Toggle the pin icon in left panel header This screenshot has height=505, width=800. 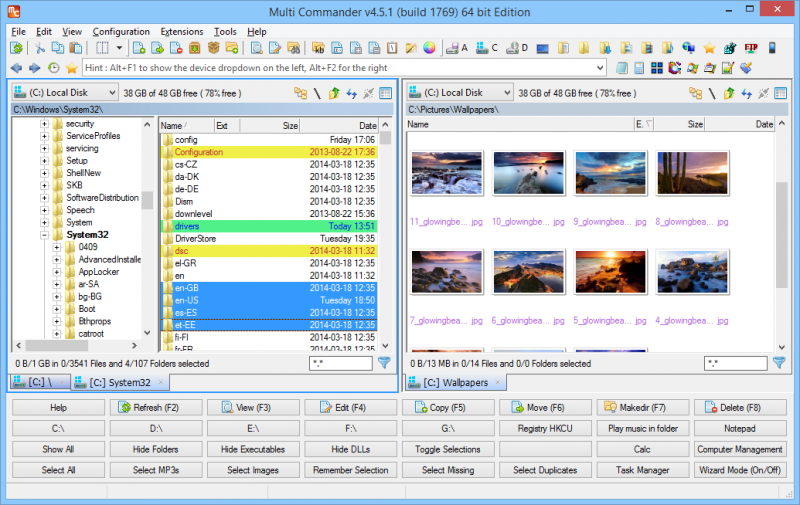368,93
